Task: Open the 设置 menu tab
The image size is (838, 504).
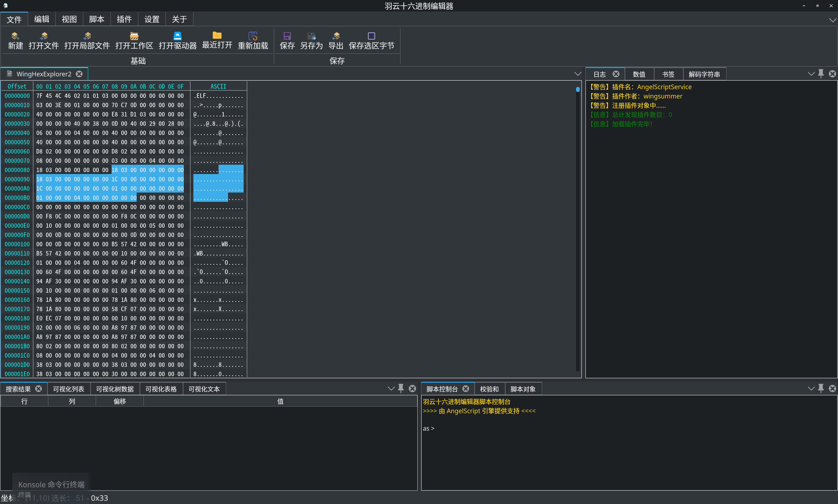Action: tap(152, 19)
